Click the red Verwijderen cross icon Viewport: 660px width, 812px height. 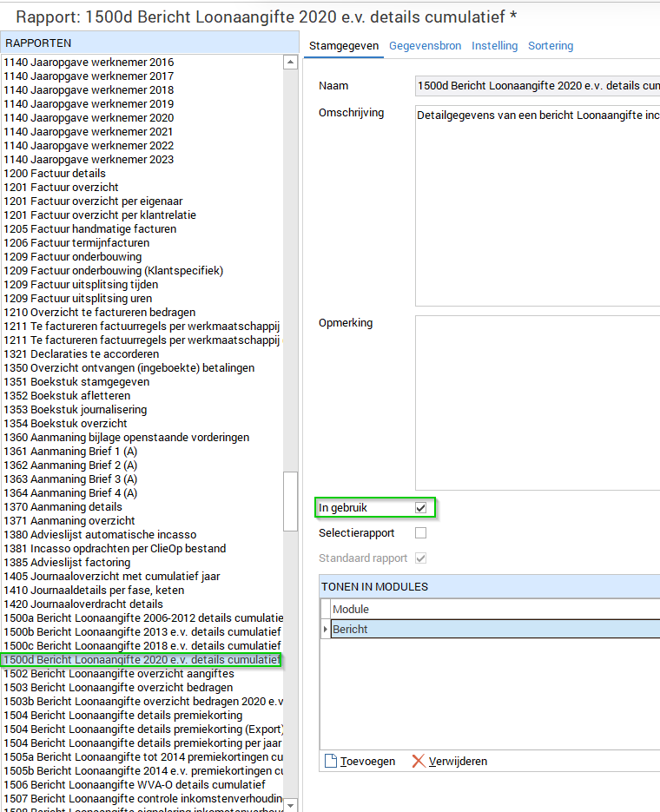(419, 762)
